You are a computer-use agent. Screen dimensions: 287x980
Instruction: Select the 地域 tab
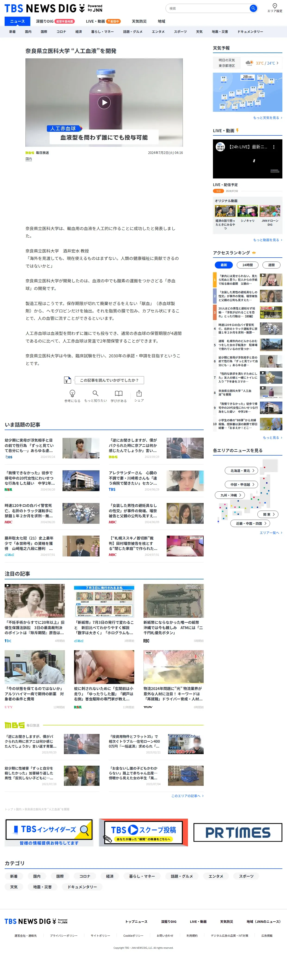pos(161,21)
